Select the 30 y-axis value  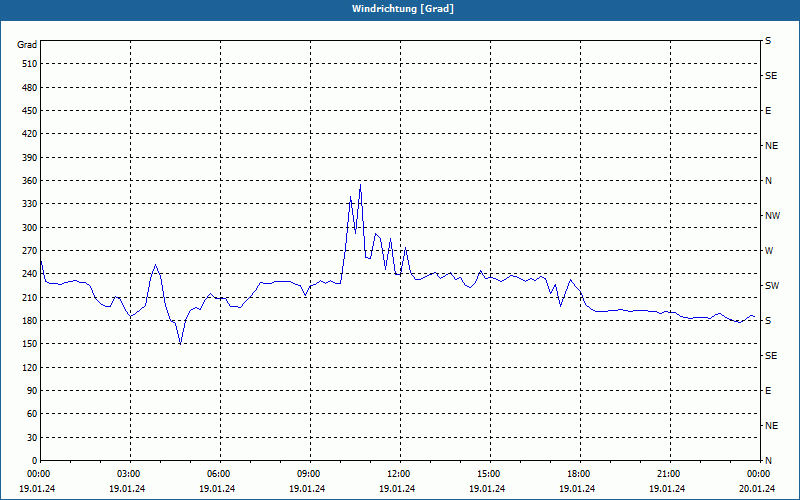pyautogui.click(x=32, y=437)
